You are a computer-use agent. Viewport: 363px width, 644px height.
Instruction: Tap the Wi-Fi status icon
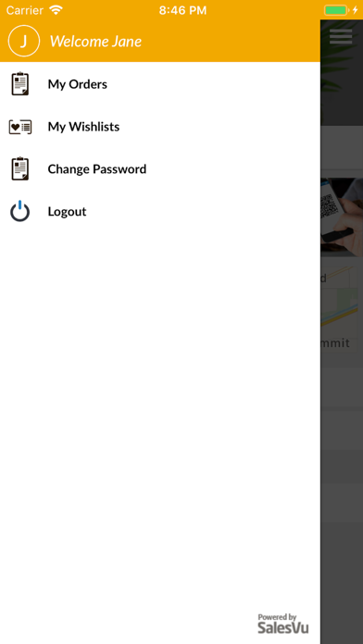(x=56, y=10)
